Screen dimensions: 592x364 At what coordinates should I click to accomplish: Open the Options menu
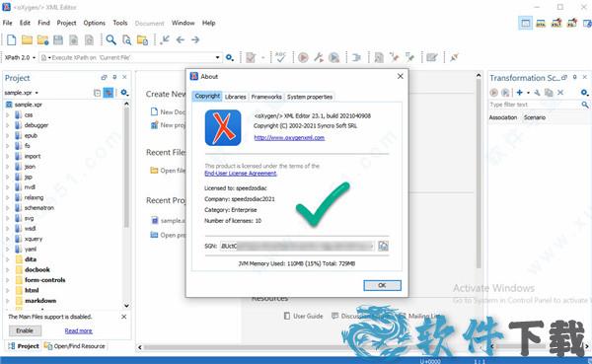click(x=95, y=23)
